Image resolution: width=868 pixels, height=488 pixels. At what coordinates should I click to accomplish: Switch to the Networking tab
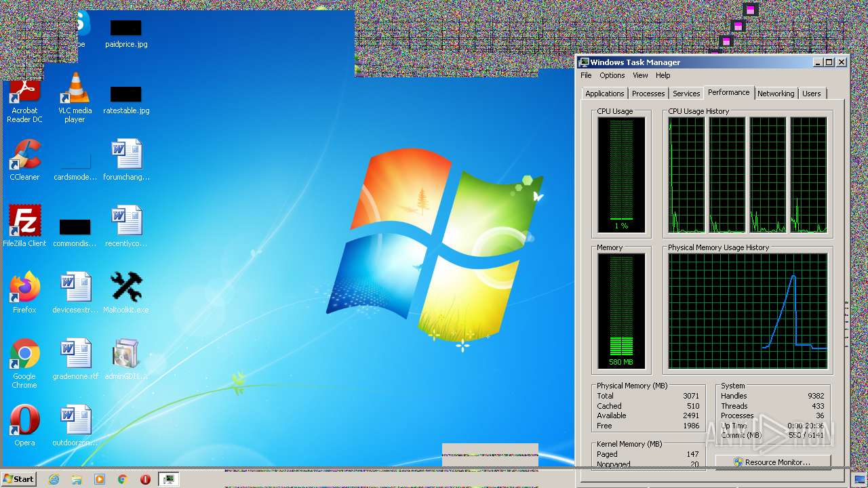776,94
